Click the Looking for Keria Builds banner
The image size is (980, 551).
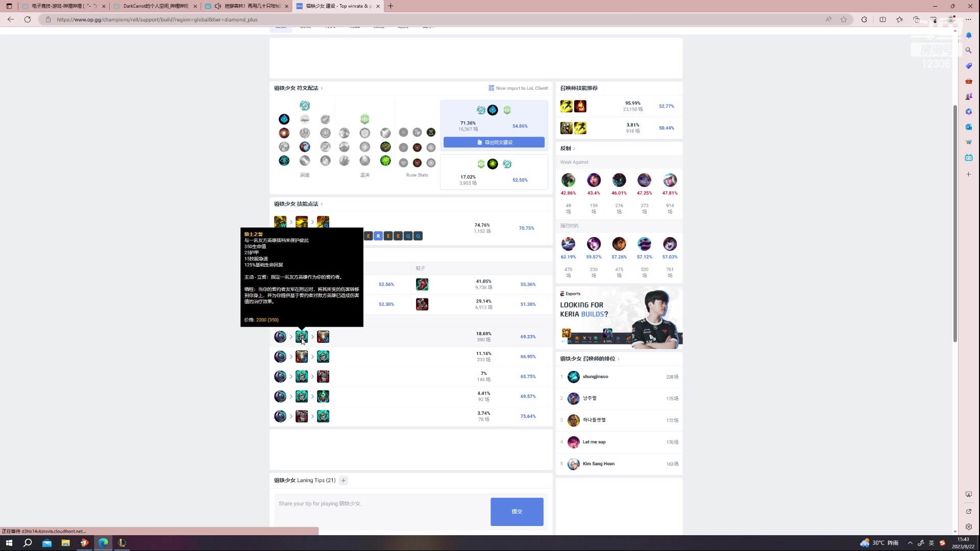(619, 318)
